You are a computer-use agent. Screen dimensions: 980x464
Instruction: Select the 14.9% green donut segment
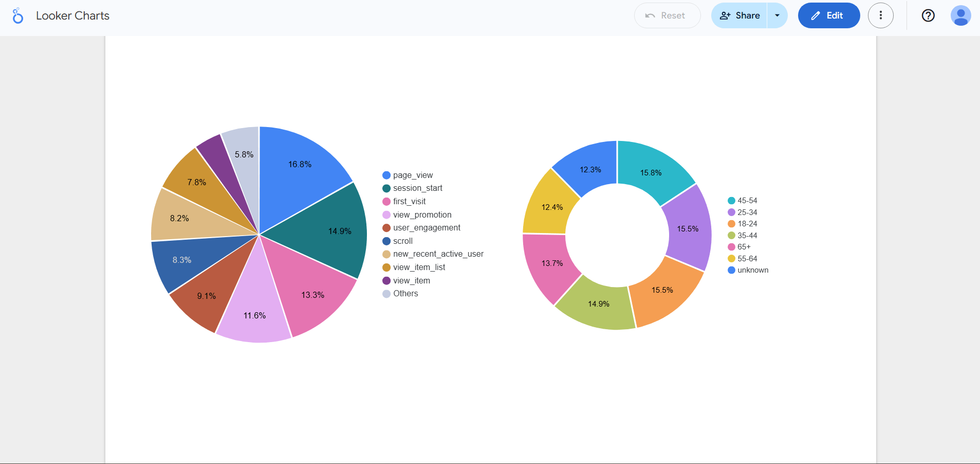(599, 304)
